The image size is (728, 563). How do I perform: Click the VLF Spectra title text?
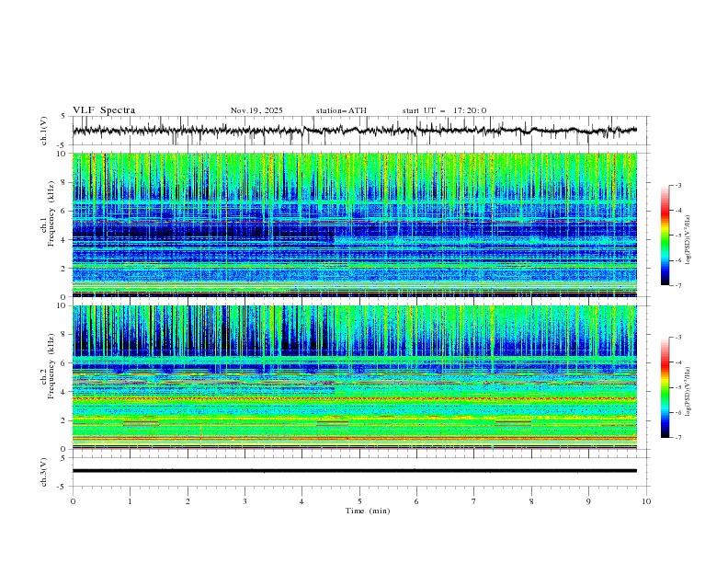[104, 110]
